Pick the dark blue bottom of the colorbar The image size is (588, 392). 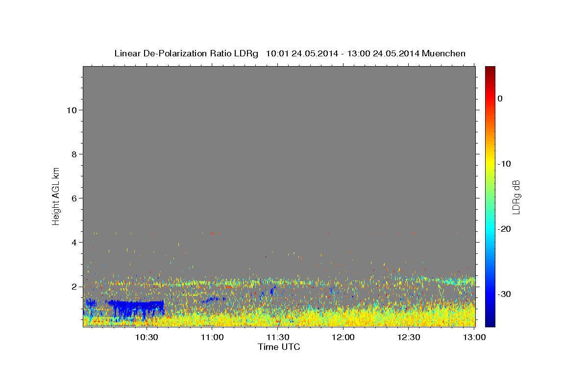pyautogui.click(x=490, y=322)
